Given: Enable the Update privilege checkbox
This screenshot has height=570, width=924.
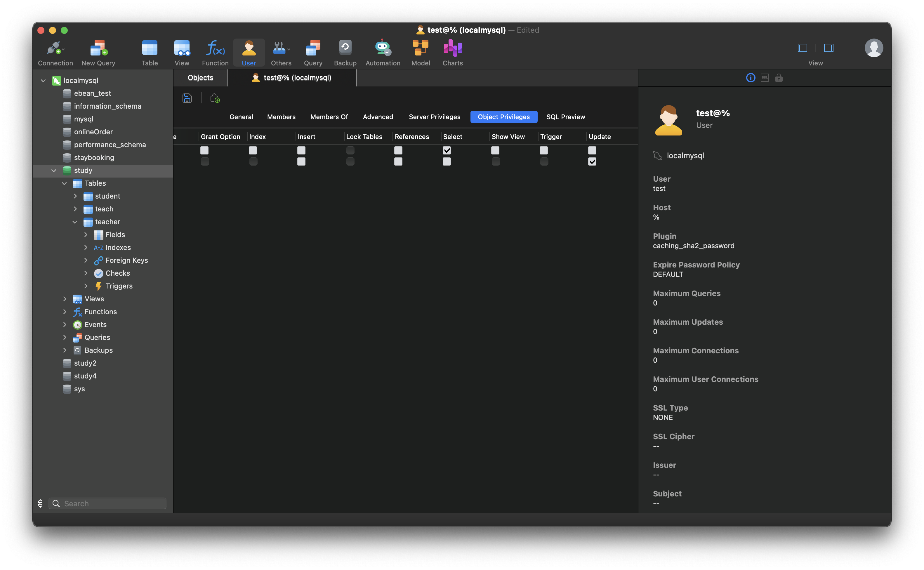Looking at the screenshot, I should [592, 150].
